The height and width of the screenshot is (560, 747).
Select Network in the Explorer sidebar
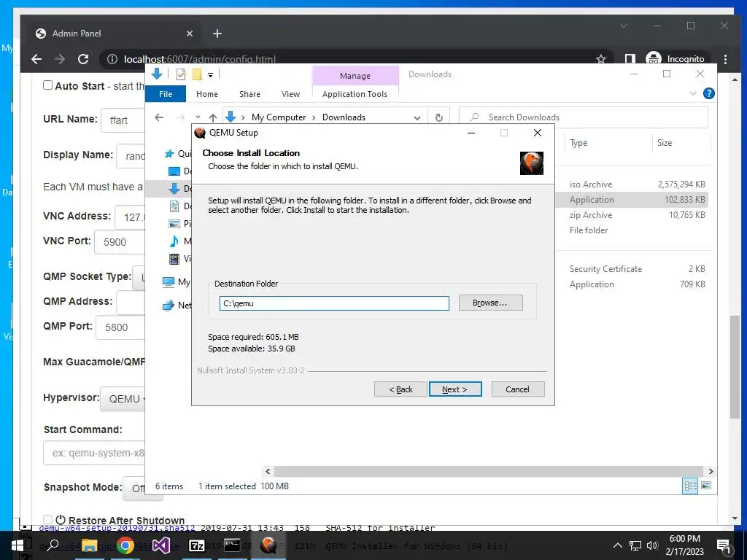click(x=177, y=306)
